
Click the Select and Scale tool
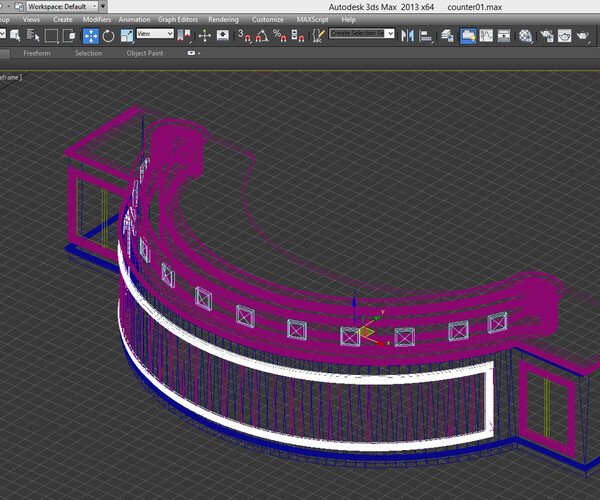(x=127, y=35)
